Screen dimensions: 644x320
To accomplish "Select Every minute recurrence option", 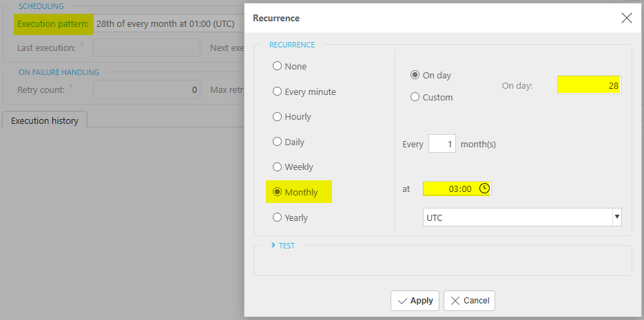I will 278,92.
